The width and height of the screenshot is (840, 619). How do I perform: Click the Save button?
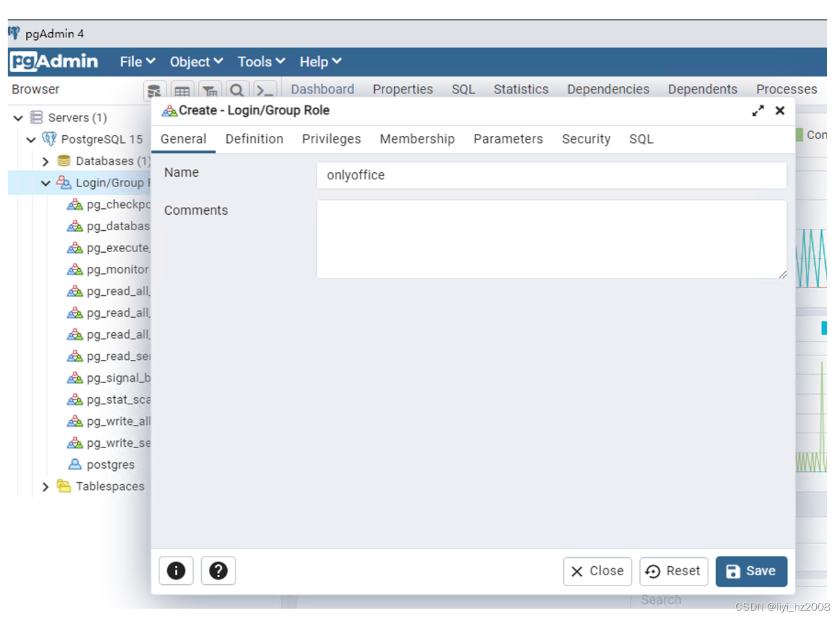coord(752,571)
